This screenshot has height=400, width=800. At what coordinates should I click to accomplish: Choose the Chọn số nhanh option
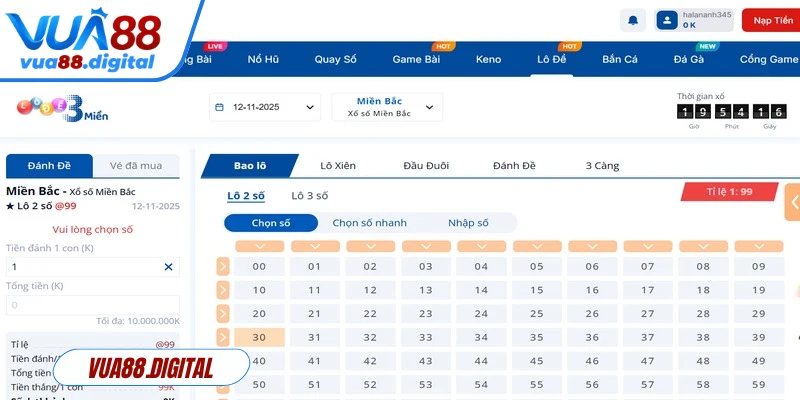point(369,223)
